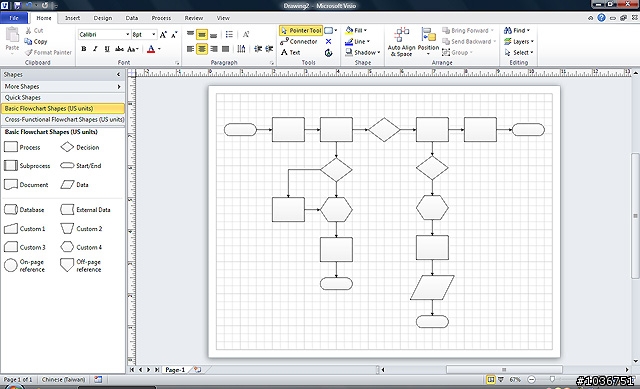Open Cross-Functional Flowchart Shapes stencil
The height and width of the screenshot is (389, 640).
[62, 120]
